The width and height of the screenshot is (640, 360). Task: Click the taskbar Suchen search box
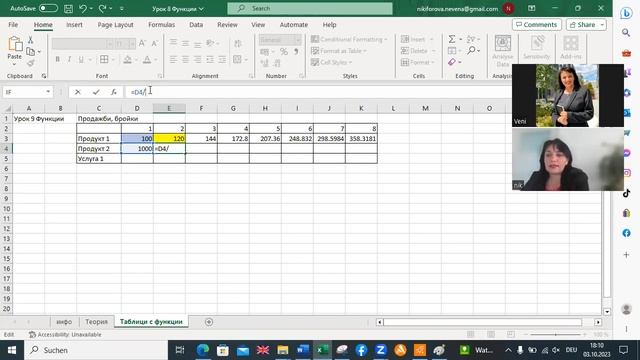click(96, 350)
